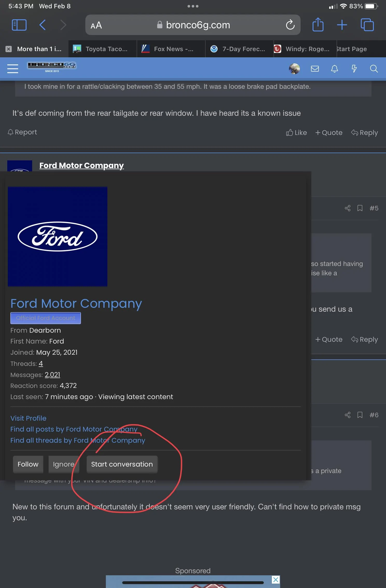This screenshot has height=588, width=386.
Task: Click 'Joined: May 25, 2021' text
Action: 44,352
